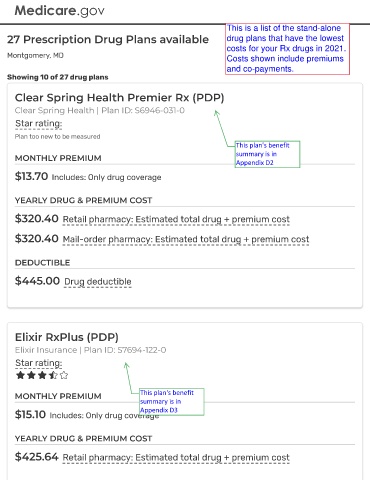
Task: Open the Clear Spring Health Premier Rx plan title
Action: coord(119,98)
